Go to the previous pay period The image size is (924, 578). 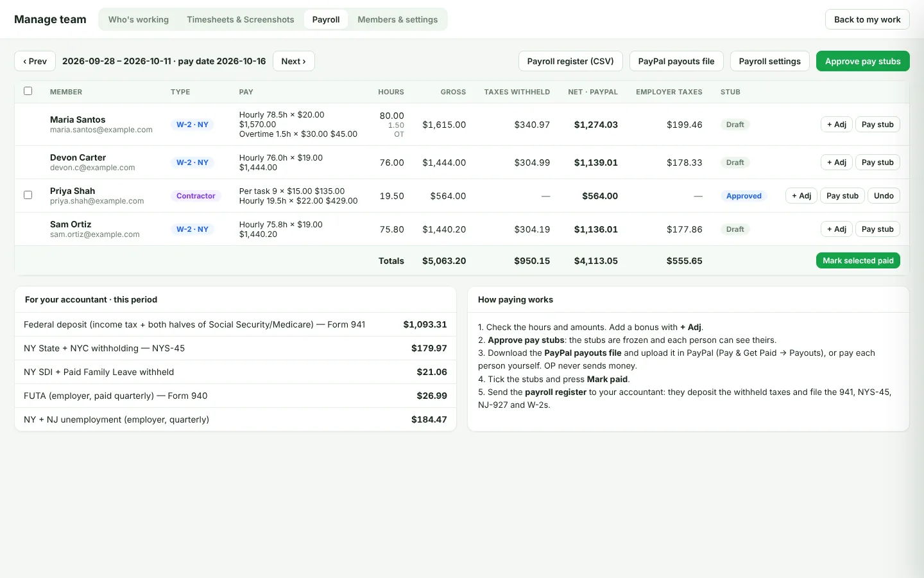click(35, 61)
